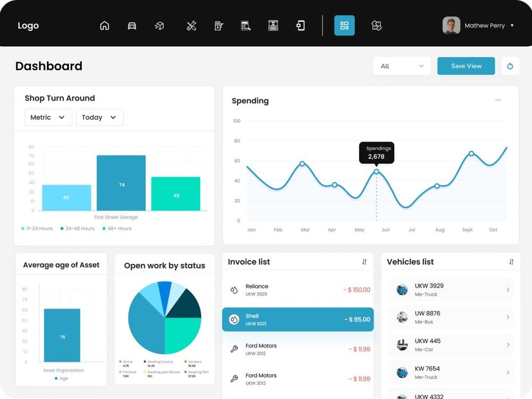Image resolution: width=532 pixels, height=399 pixels.
Task: Toggle the 48+ Hours legend item
Action: click(117, 228)
